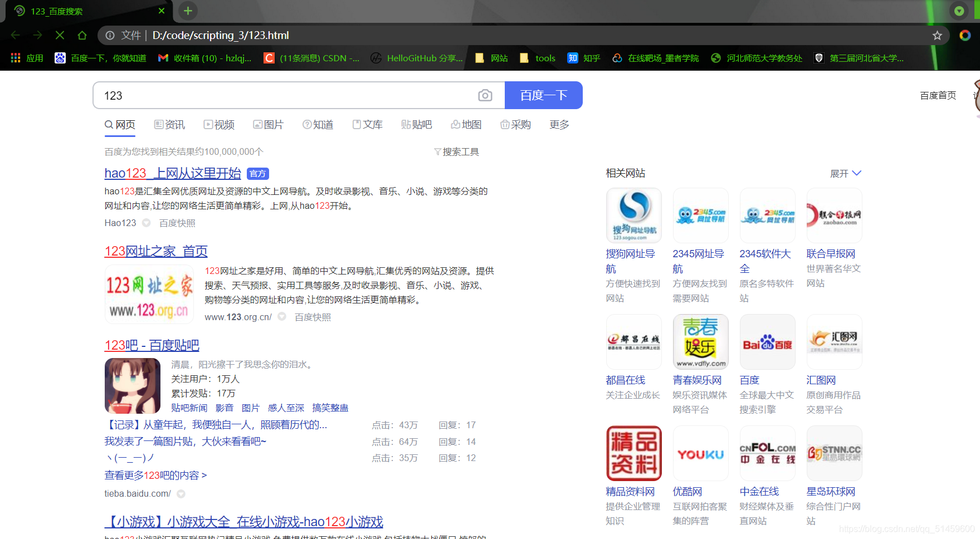The width and height of the screenshot is (980, 539).
Task: Open dropdown arrow next to Hao123
Action: click(147, 223)
